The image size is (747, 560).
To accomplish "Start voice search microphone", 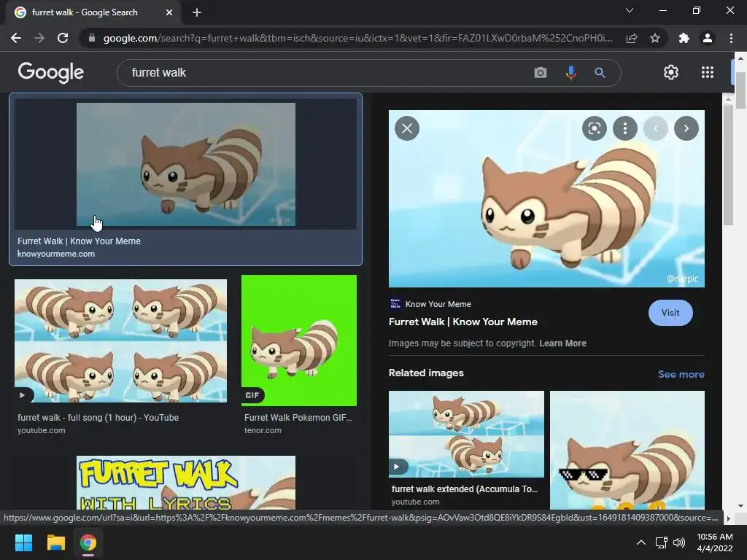I will coord(570,72).
